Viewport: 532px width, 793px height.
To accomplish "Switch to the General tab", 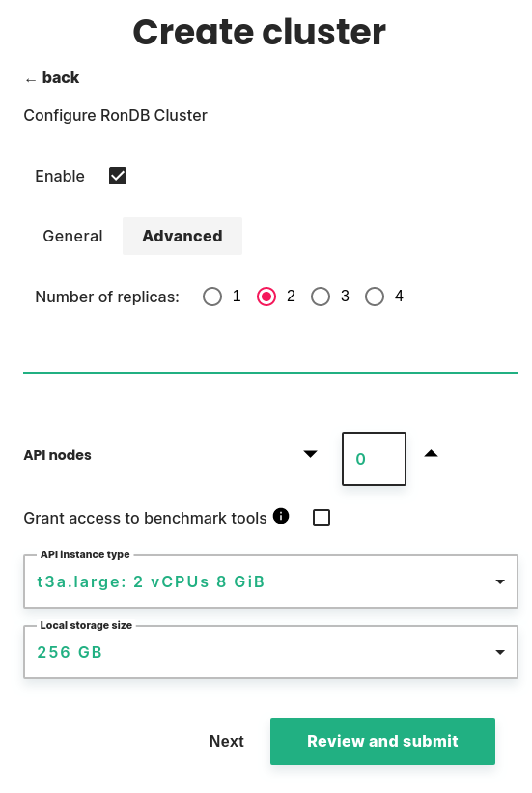I will (72, 237).
